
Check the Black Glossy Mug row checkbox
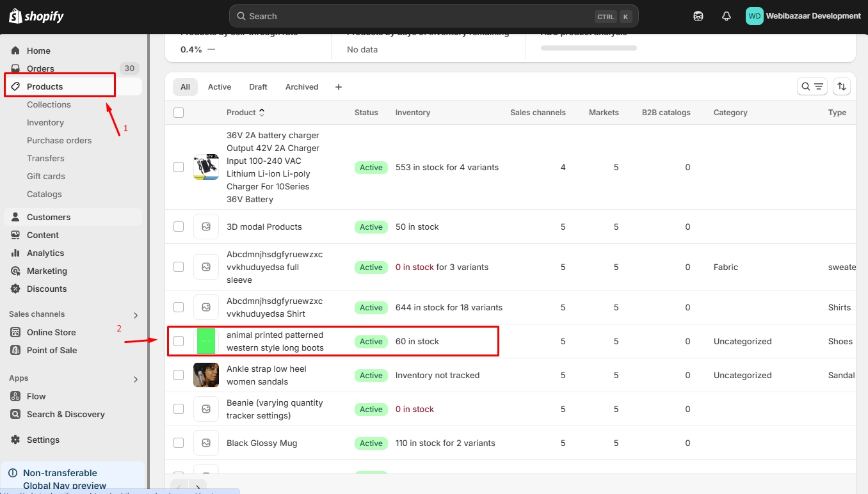pos(179,443)
